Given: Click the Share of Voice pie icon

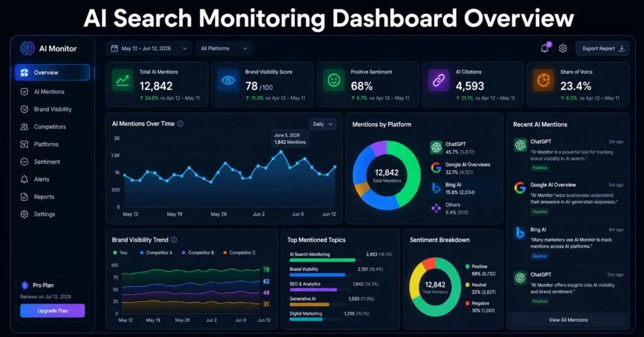Looking at the screenshot, I should tap(543, 80).
